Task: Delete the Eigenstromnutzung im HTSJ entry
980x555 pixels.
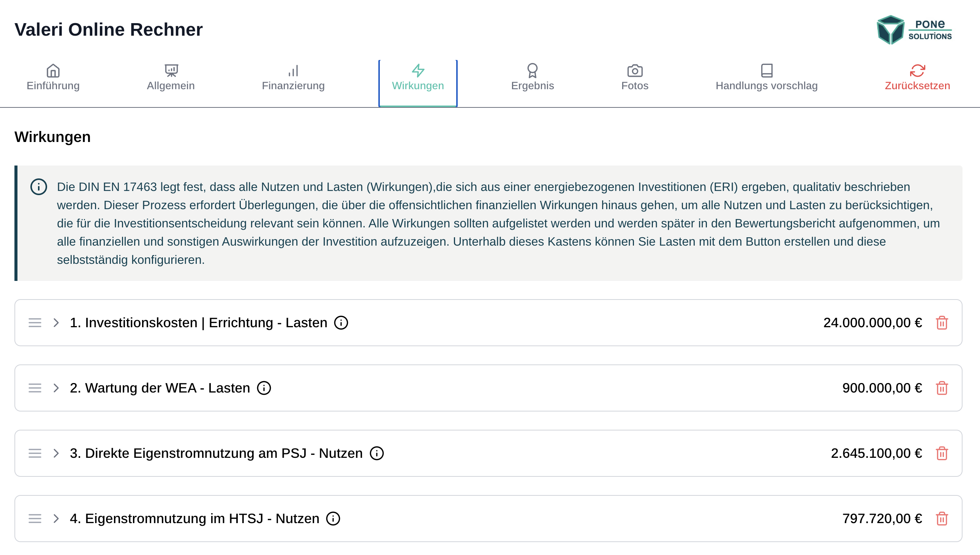Action: tap(942, 518)
